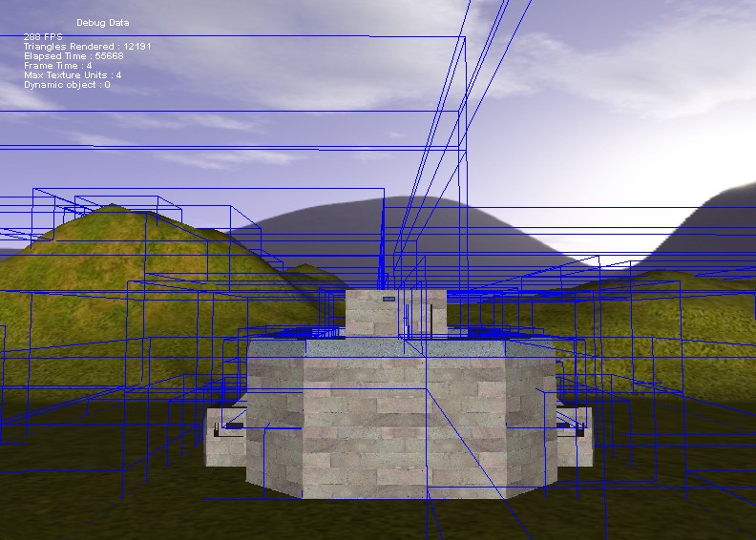Select the 288 FPS readout

43,37
